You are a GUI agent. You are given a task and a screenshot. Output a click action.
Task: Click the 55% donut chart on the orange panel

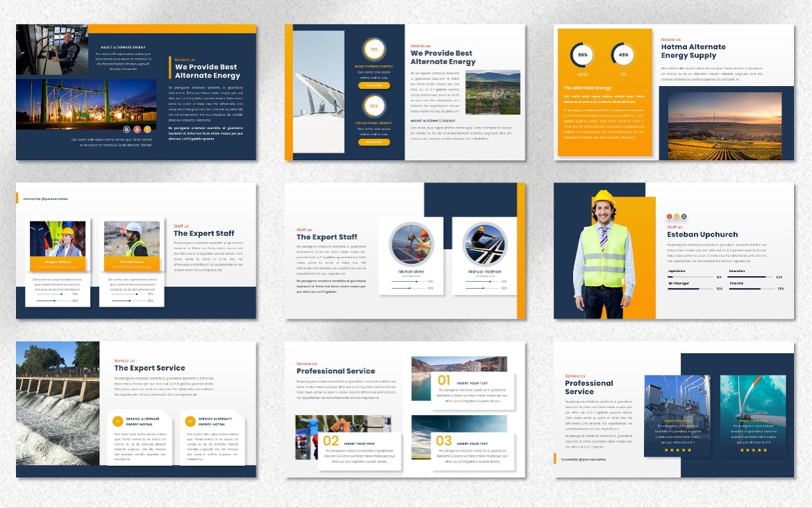click(583, 55)
